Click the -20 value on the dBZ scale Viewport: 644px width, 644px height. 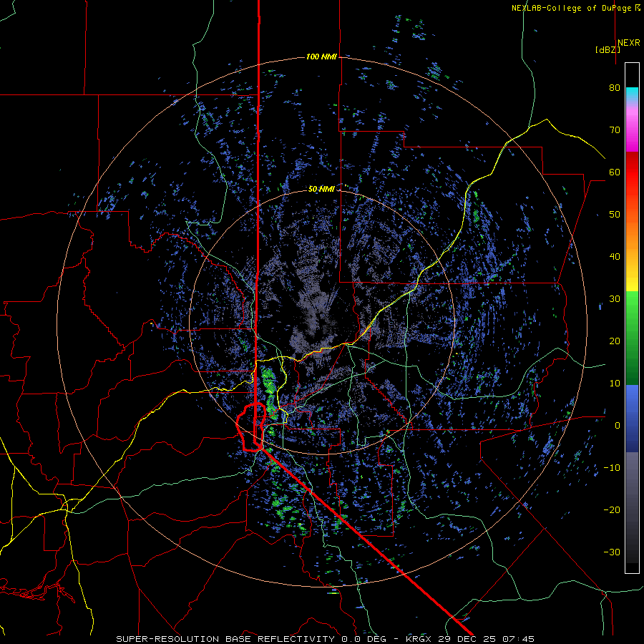coord(612,509)
